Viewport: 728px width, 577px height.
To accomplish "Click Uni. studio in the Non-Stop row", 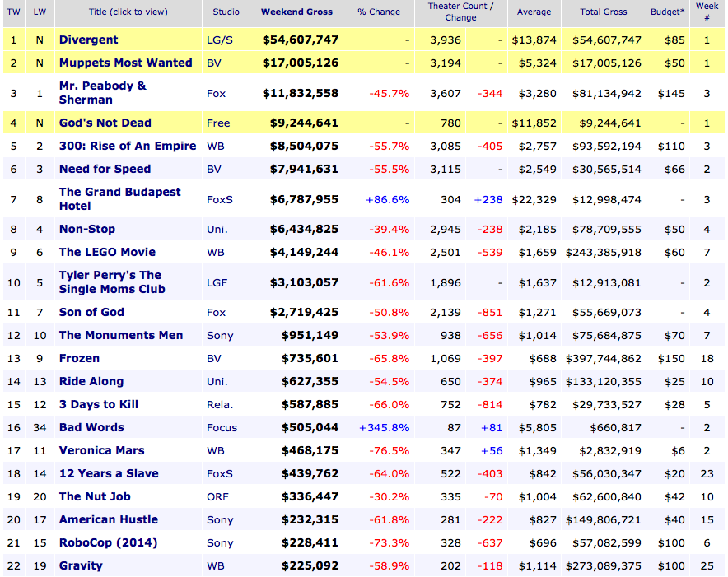I will (217, 230).
